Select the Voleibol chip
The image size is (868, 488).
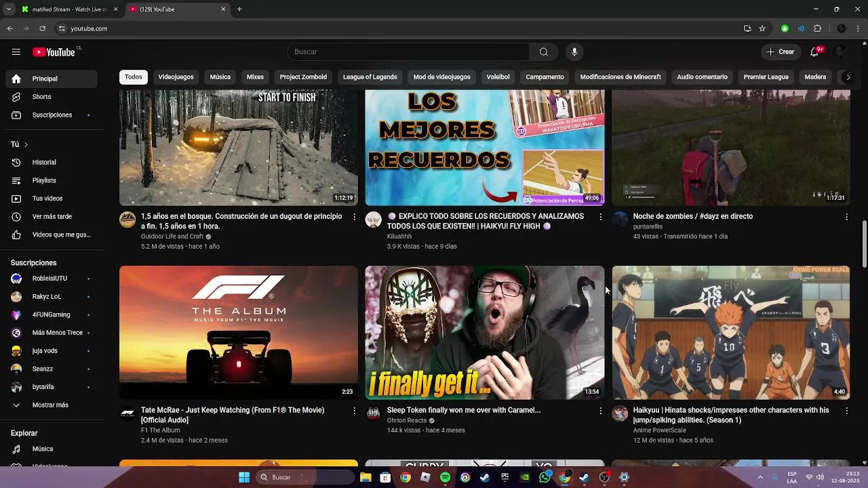coord(498,77)
